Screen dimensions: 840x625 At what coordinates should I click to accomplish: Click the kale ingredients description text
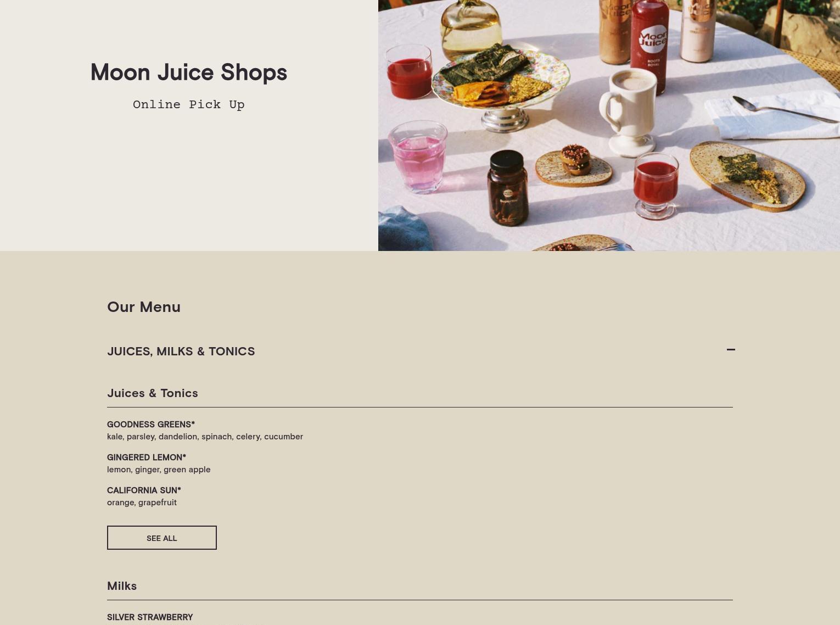click(x=205, y=436)
